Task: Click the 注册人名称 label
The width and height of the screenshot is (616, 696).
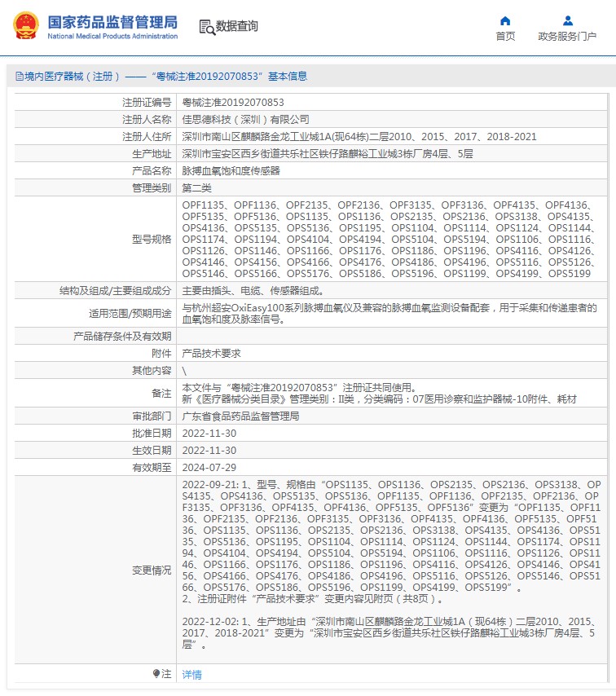Action: [x=147, y=120]
